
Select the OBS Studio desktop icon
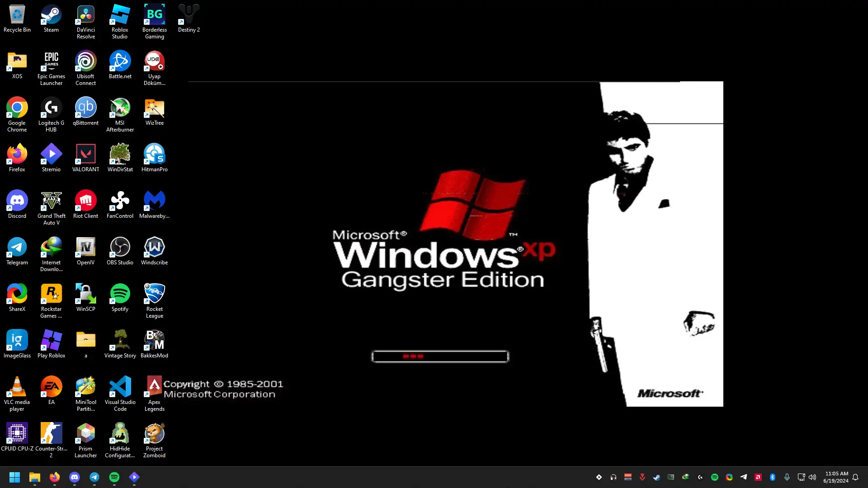click(x=120, y=252)
